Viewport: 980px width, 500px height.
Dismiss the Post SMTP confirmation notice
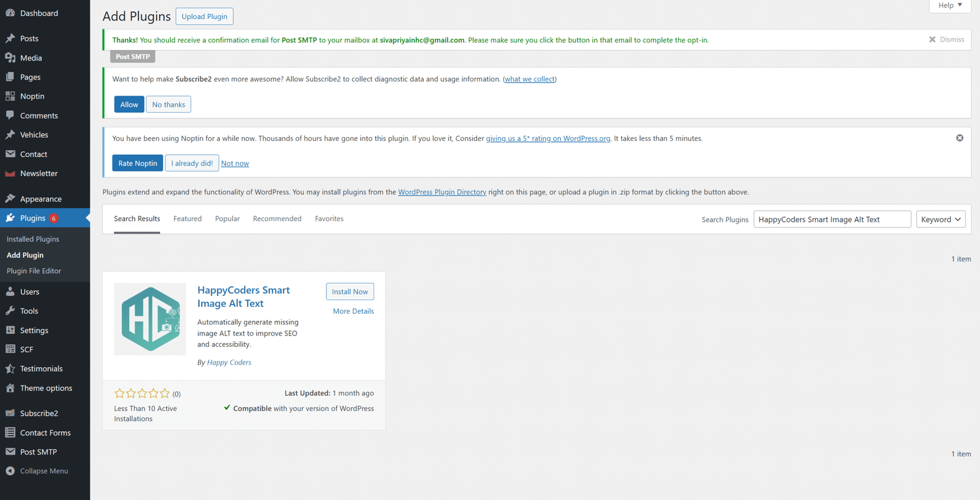pyautogui.click(x=946, y=39)
